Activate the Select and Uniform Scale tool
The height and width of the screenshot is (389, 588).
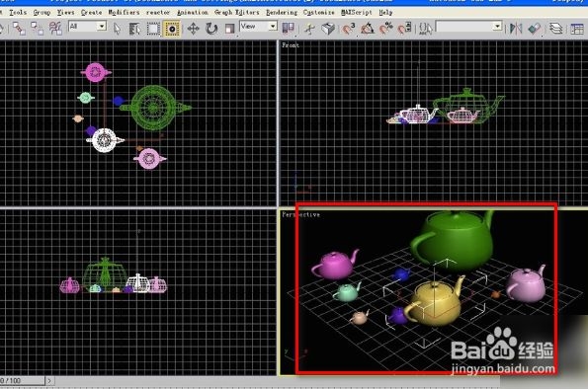(x=229, y=29)
